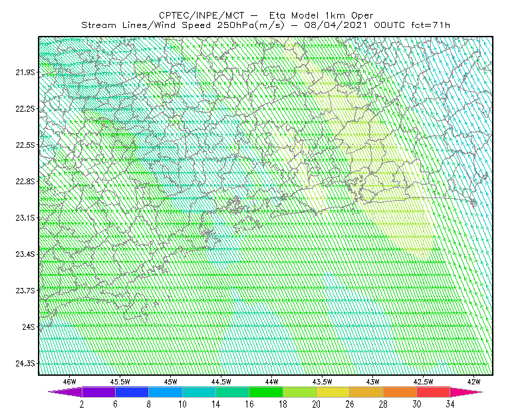Click the legend value label 20
The height and width of the screenshot is (411, 532).
pos(317,404)
